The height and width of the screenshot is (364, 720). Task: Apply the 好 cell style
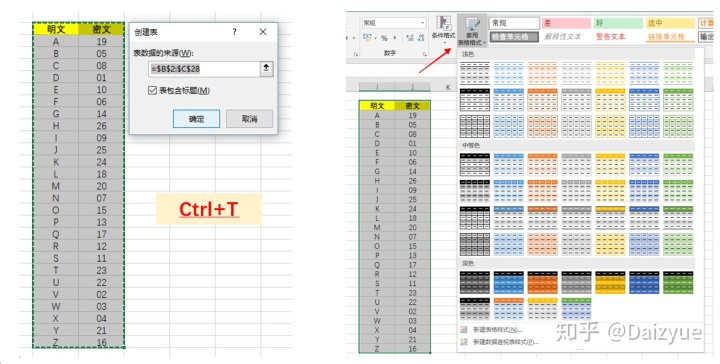pos(619,23)
